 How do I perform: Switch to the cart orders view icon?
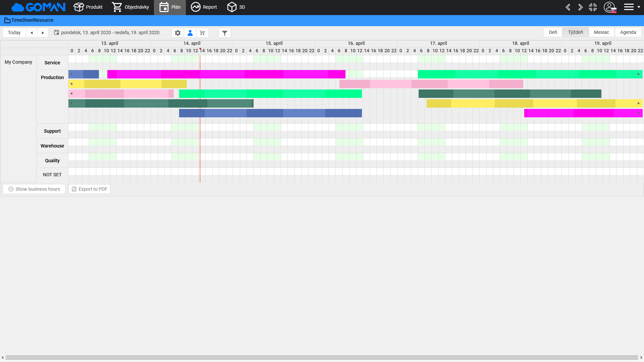click(203, 33)
